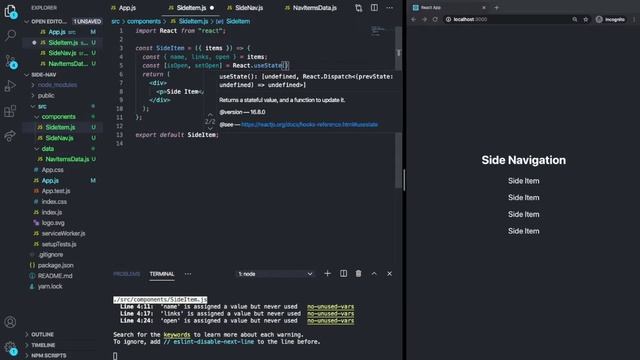
Task: Open the editor more actions menu
Action: click(x=390, y=8)
